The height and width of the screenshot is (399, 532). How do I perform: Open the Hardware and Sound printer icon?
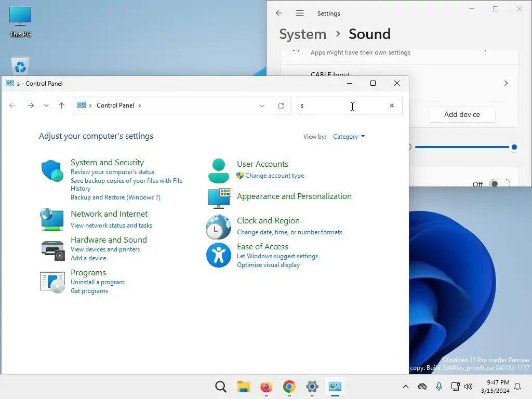(52, 250)
